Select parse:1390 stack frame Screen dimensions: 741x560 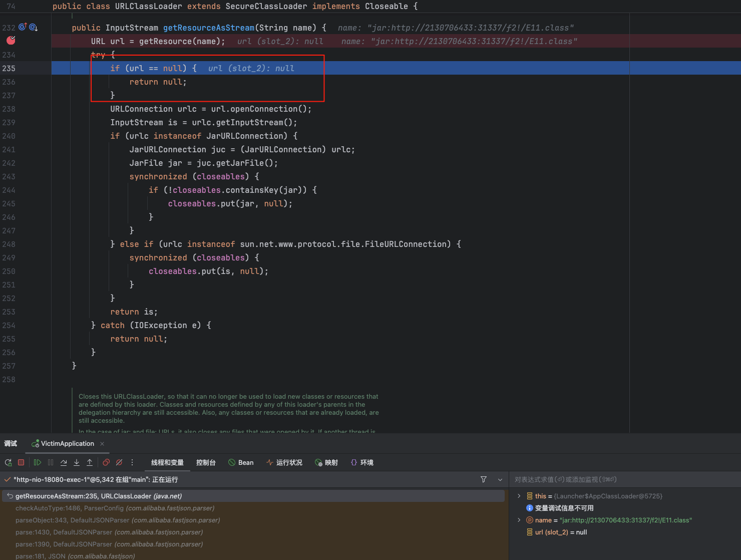pyautogui.click(x=253, y=544)
